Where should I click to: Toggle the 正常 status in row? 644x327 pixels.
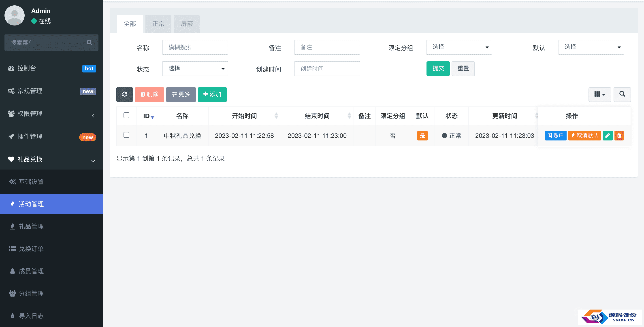(x=451, y=136)
